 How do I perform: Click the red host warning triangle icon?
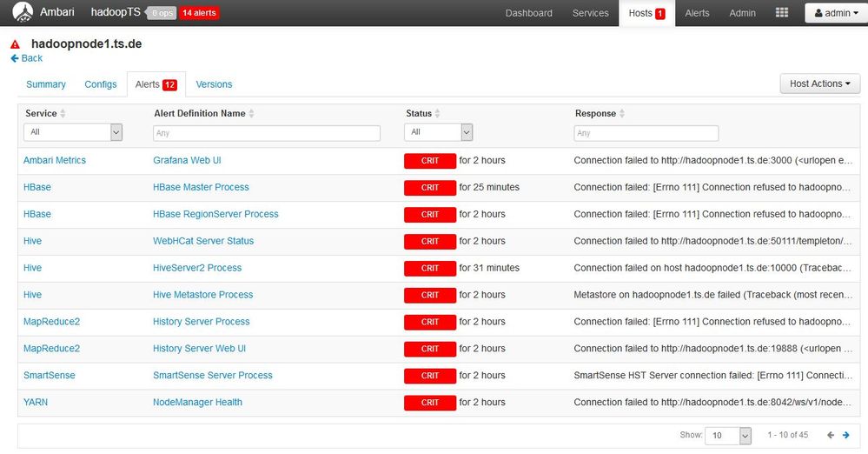coord(15,44)
